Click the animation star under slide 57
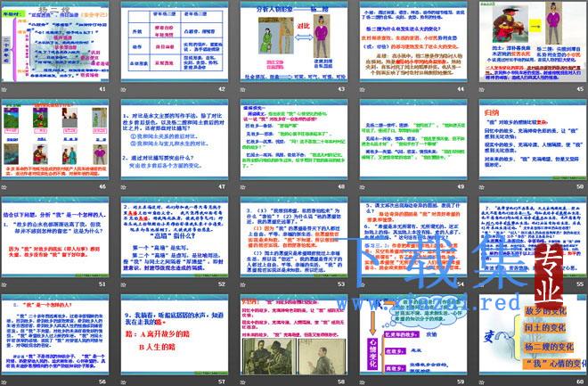Screen dimensions: 588x386 tap(123, 382)
